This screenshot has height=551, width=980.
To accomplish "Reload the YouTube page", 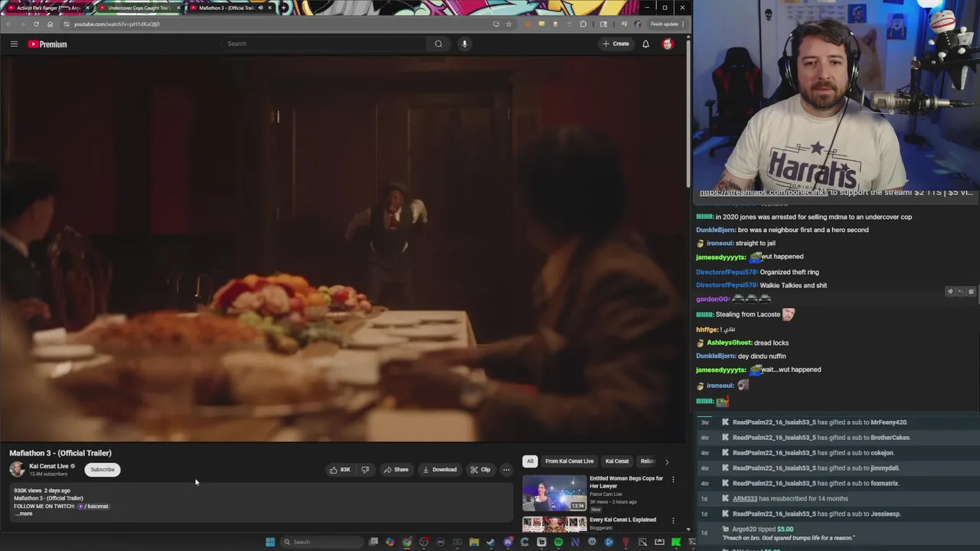I will [x=36, y=24].
